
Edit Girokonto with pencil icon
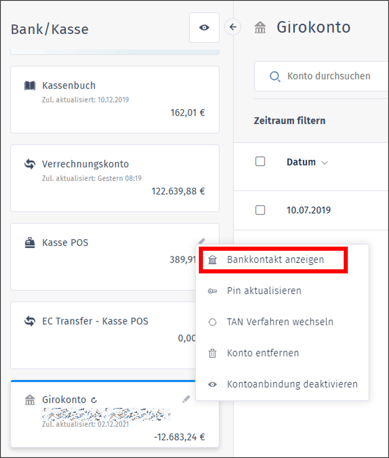coord(186,399)
